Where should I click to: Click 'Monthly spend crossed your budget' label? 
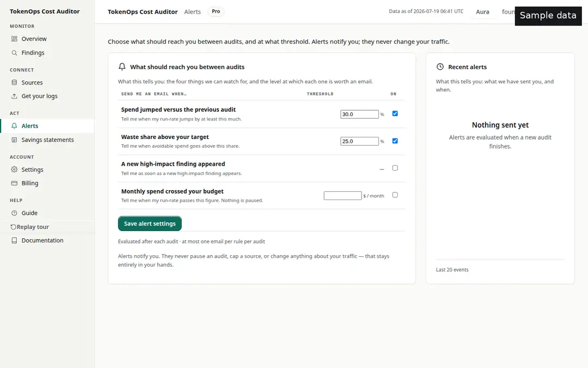coord(172,191)
